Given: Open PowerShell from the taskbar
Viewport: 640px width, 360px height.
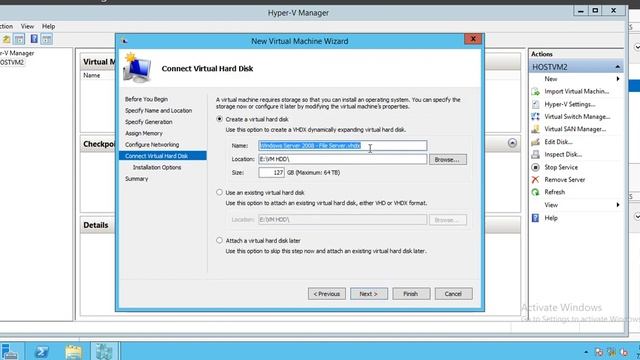Looking at the screenshot, I should coord(42,351).
